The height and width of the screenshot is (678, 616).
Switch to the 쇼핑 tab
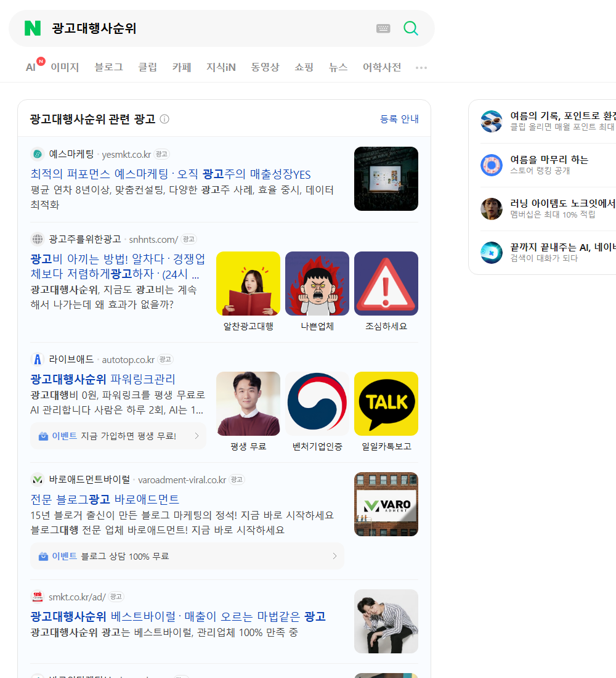304,67
